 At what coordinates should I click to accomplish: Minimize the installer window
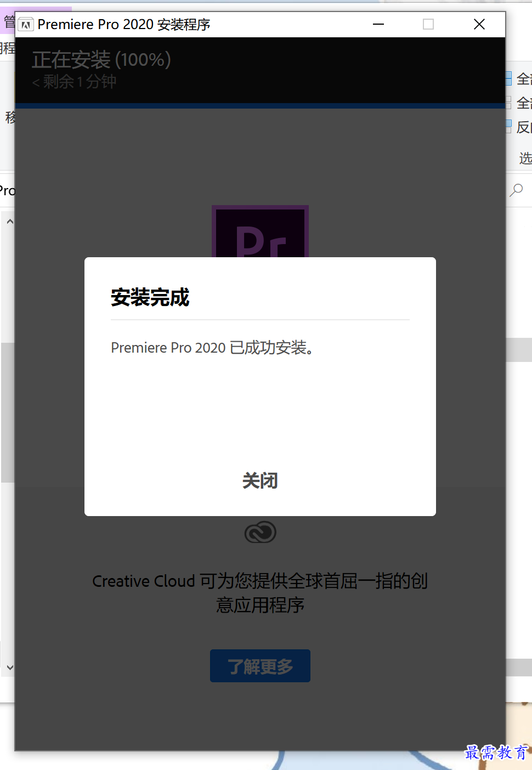pyautogui.click(x=378, y=24)
